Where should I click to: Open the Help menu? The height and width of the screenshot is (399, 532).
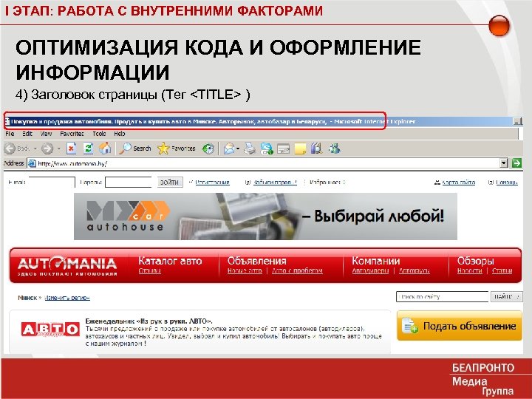click(x=120, y=134)
